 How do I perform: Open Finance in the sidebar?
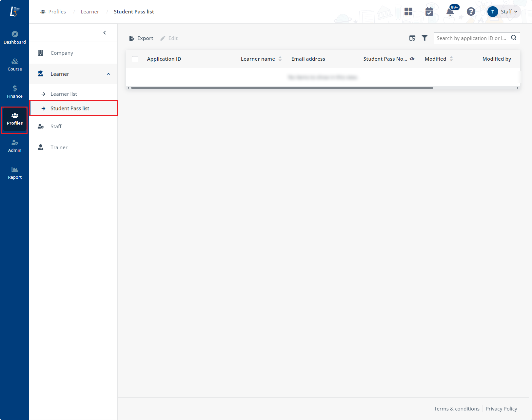(15, 92)
